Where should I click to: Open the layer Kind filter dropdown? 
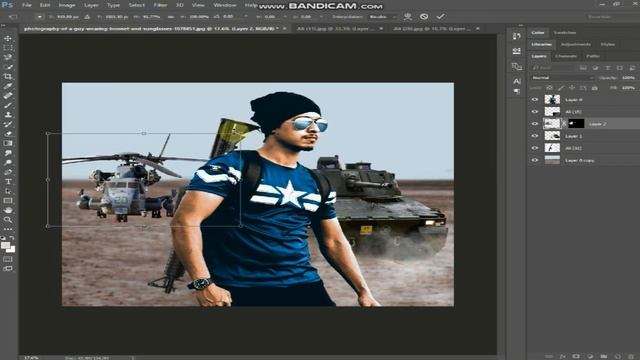point(553,68)
